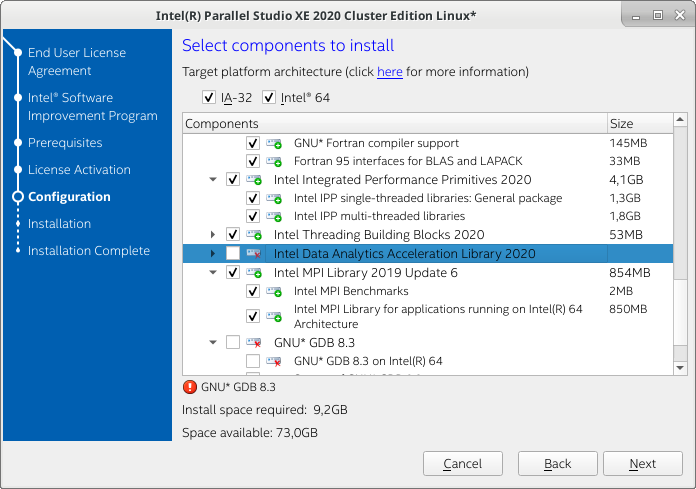This screenshot has width=696, height=489.
Task: Click install icon beside Intel Integrated Performance Primitives 2020
Action: pyautogui.click(x=254, y=180)
